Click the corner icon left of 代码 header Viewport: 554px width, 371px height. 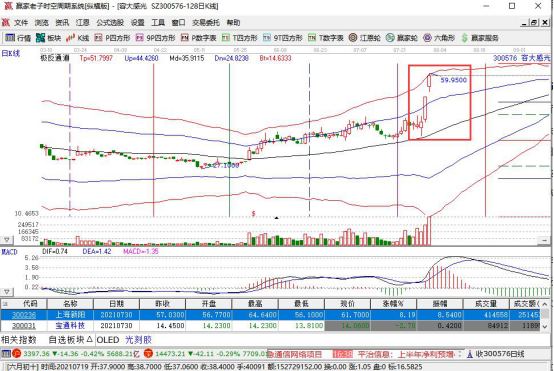point(6,304)
